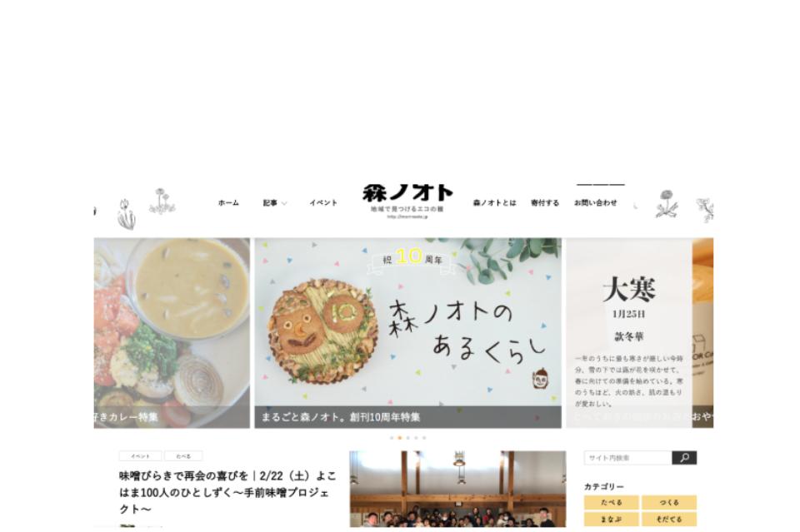The image size is (800, 532).
Task: Open the お問い合わせ contact page
Action: click(595, 203)
